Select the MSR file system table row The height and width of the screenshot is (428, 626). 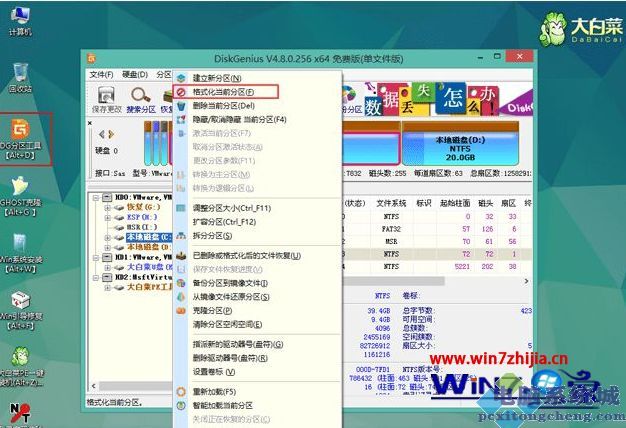click(437, 242)
